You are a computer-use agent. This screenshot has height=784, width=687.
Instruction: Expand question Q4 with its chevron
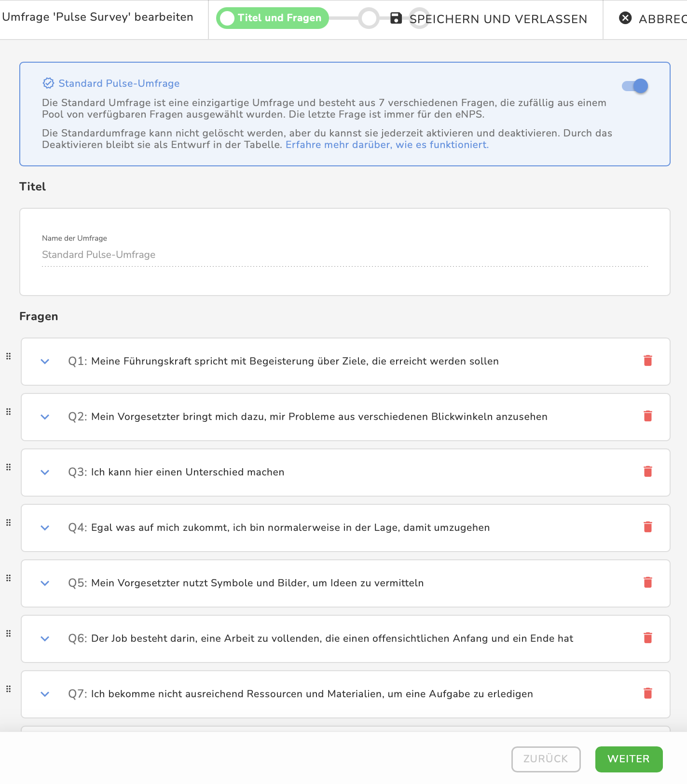tap(45, 527)
